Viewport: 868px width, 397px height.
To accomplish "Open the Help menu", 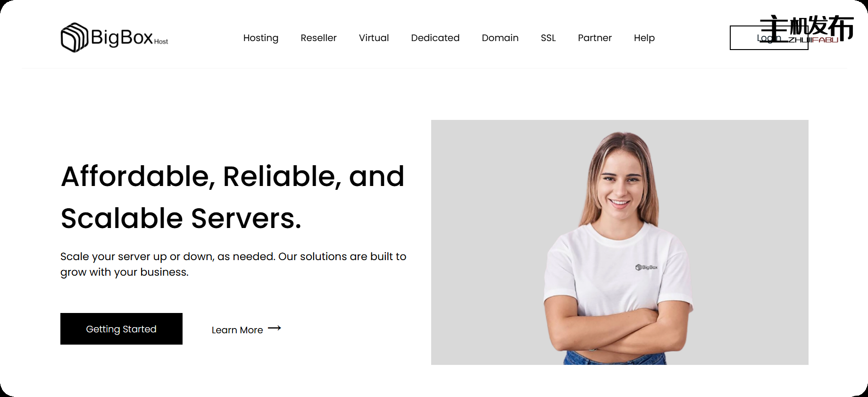I will [x=644, y=38].
